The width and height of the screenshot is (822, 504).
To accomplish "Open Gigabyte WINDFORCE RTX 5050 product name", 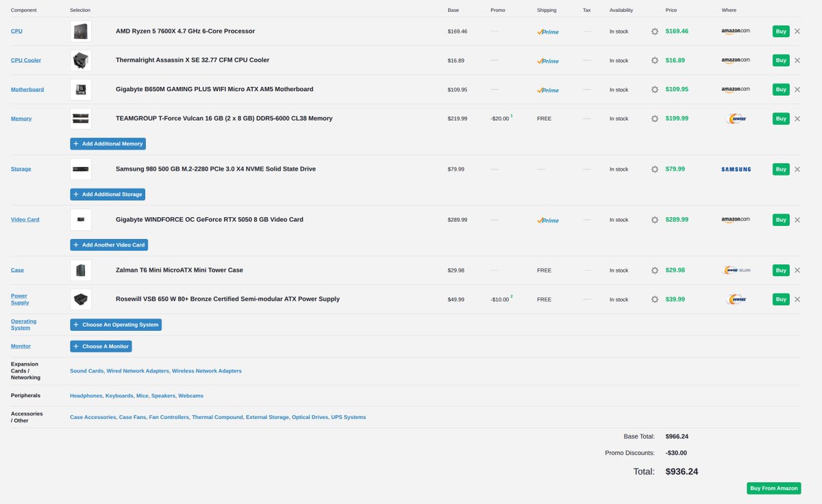I will pyautogui.click(x=210, y=220).
